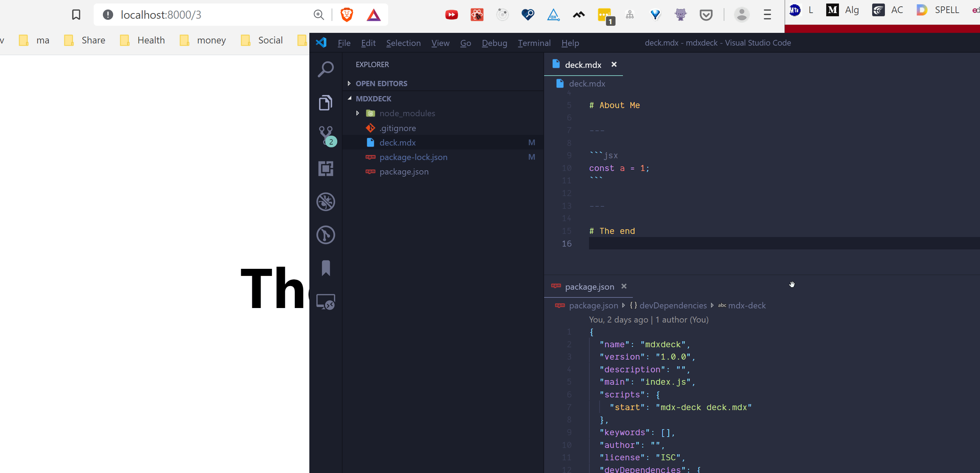Open the Health bookmarks folder

[142, 40]
